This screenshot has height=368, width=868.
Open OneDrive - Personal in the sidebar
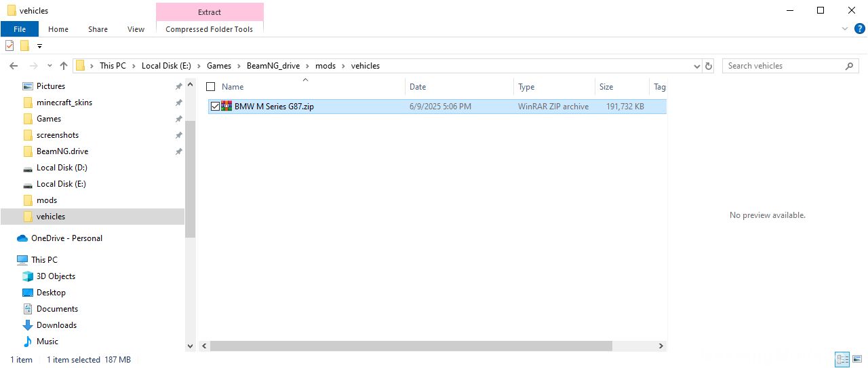[x=66, y=238]
